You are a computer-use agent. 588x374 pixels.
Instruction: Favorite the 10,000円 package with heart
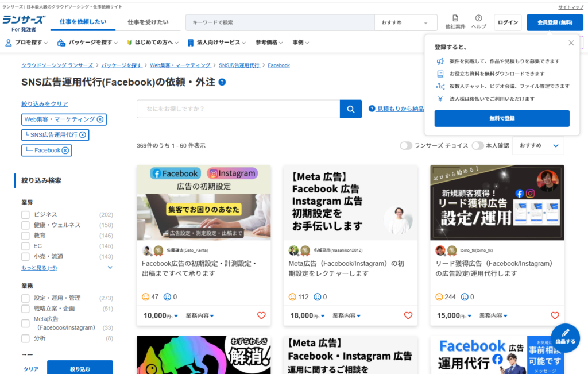pyautogui.click(x=261, y=315)
